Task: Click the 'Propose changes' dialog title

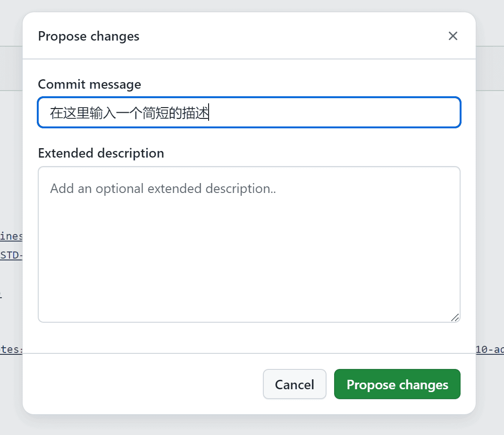Action: point(89,36)
